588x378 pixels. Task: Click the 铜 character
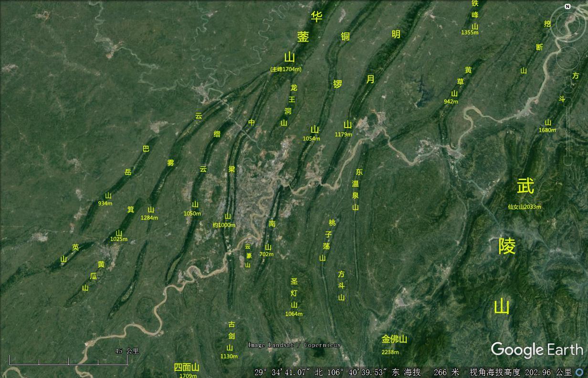346,37
